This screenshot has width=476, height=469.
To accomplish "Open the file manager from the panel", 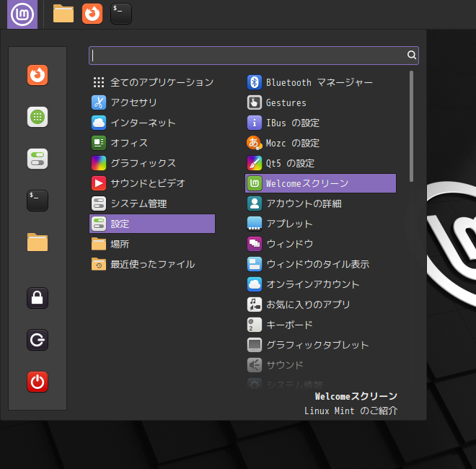I will pos(63,14).
